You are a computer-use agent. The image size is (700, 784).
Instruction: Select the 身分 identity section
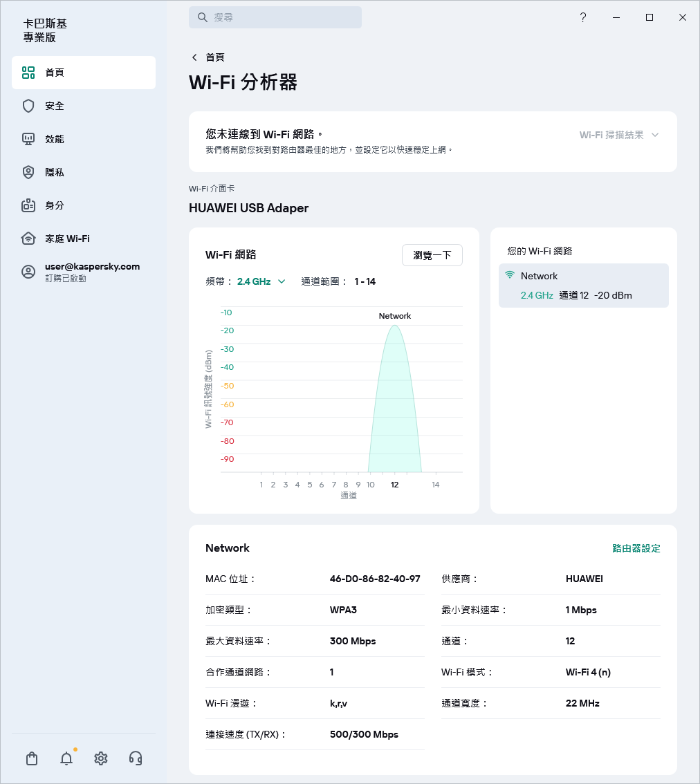point(55,205)
